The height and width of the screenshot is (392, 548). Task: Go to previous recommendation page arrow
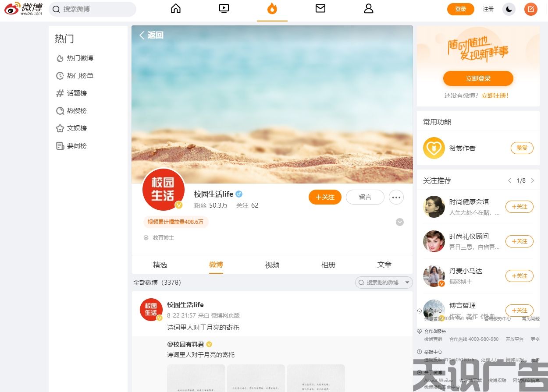click(x=509, y=180)
